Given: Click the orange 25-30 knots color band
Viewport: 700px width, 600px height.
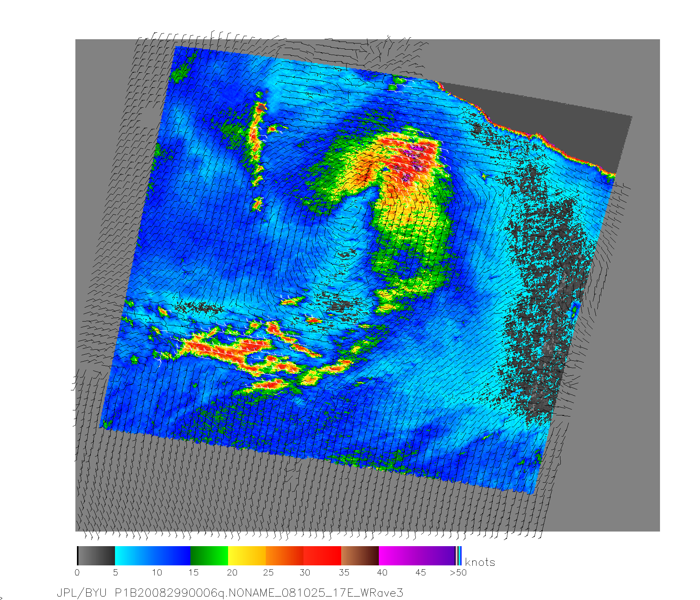Looking at the screenshot, I should [285, 556].
